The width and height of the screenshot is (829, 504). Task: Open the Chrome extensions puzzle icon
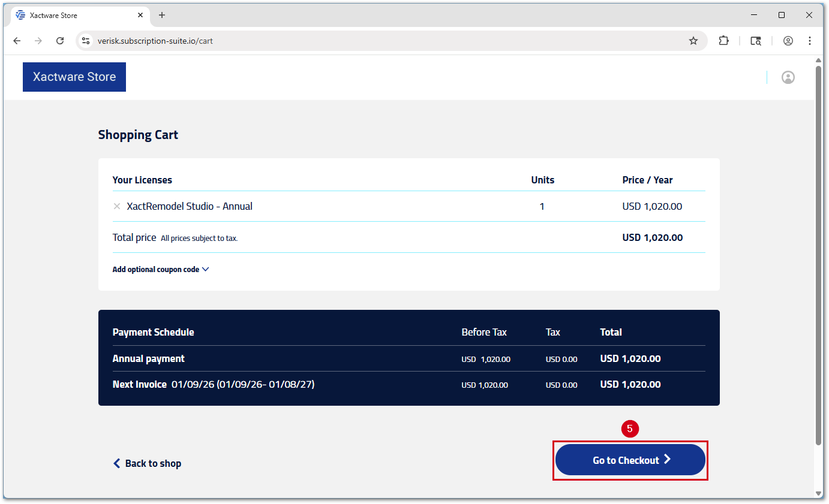point(723,41)
